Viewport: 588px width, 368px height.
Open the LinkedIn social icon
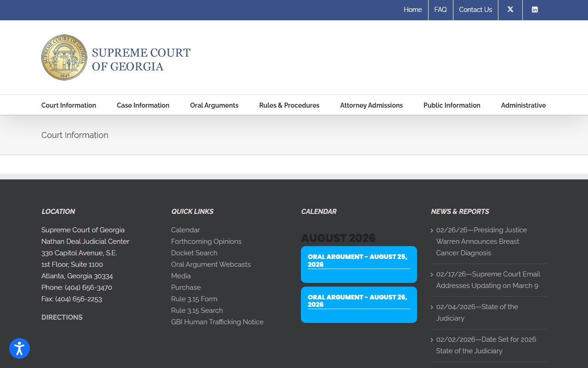tap(535, 10)
